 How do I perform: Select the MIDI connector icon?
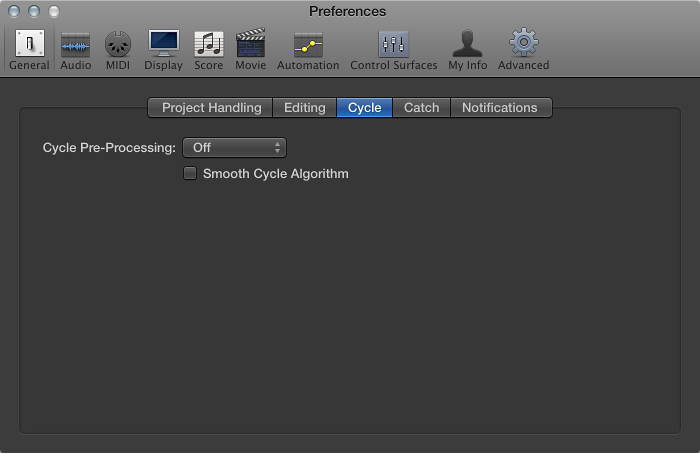click(x=118, y=45)
